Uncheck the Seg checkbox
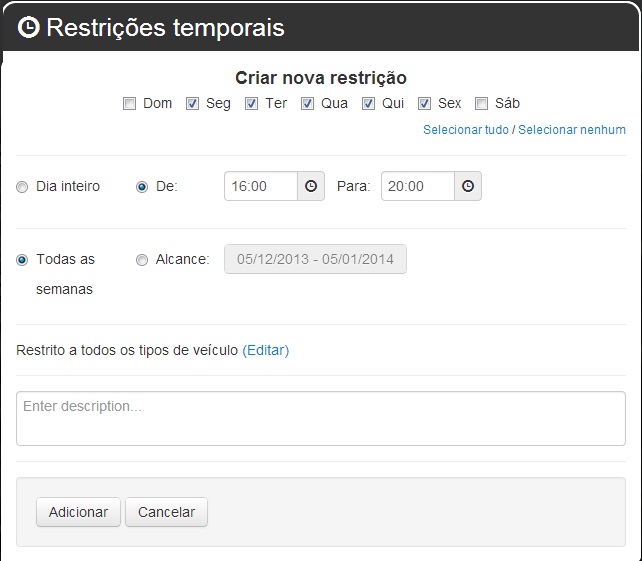The height and width of the screenshot is (561, 642). pos(192,104)
